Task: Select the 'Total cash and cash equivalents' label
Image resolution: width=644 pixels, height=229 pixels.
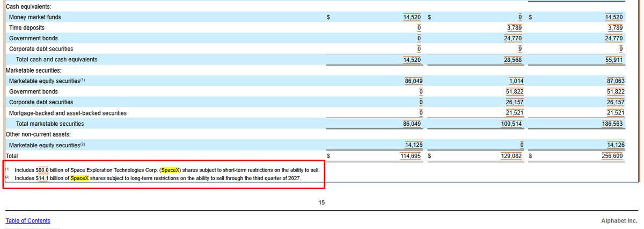Action: 56,59
